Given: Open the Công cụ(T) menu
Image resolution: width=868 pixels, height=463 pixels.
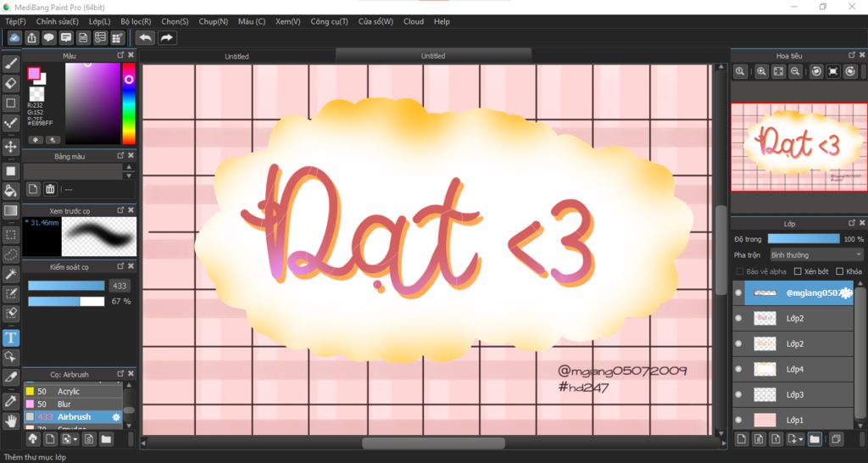Looking at the screenshot, I should click(330, 21).
